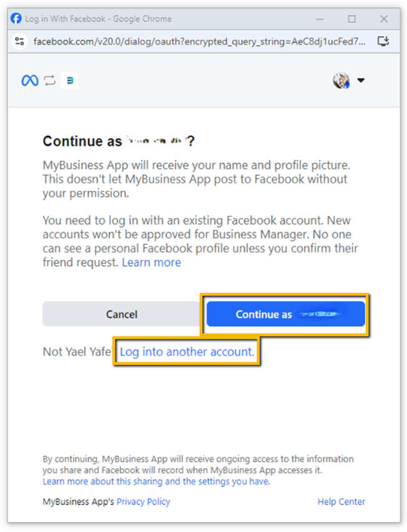Click the profile picture avatar
This screenshot has height=532, width=407.
(x=341, y=80)
